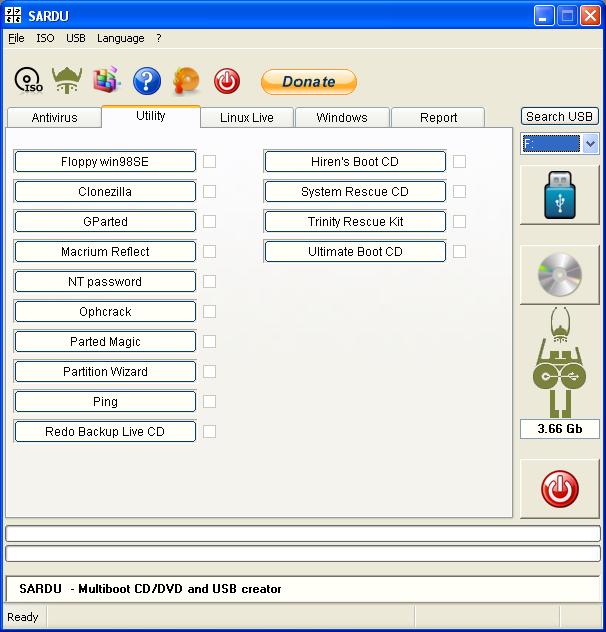
Task: Click the Redo Backup Live CD button
Action: pyautogui.click(x=105, y=431)
